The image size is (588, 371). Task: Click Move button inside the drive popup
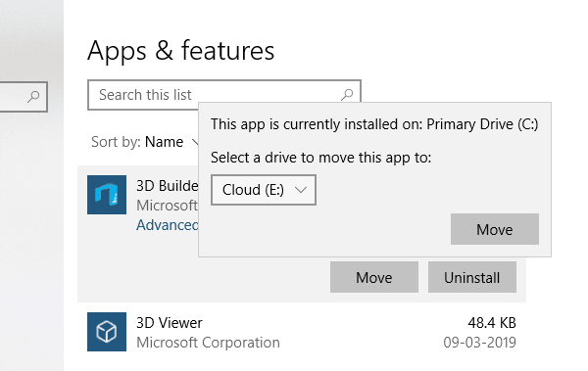[x=495, y=229]
